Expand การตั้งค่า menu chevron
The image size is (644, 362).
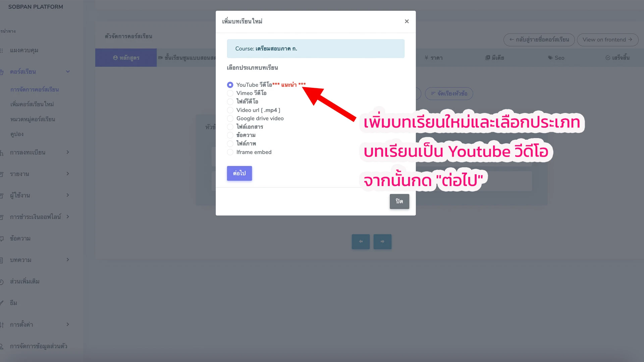coord(68,324)
